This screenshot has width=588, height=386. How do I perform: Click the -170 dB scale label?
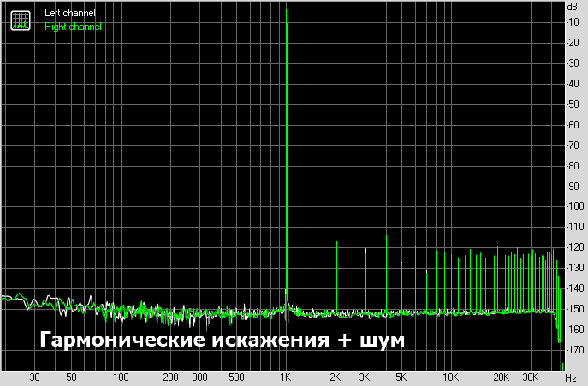coord(575,349)
